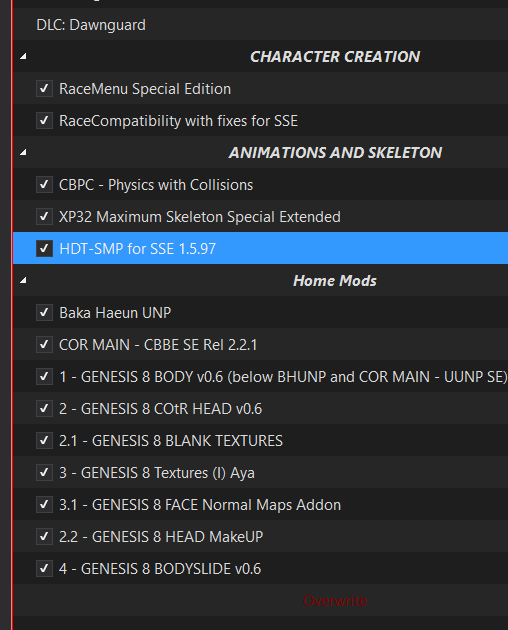Toggle 3.1 - GENESIS 8 FACE Normal Maps checkbox
The width and height of the screenshot is (508, 630).
click(44, 504)
